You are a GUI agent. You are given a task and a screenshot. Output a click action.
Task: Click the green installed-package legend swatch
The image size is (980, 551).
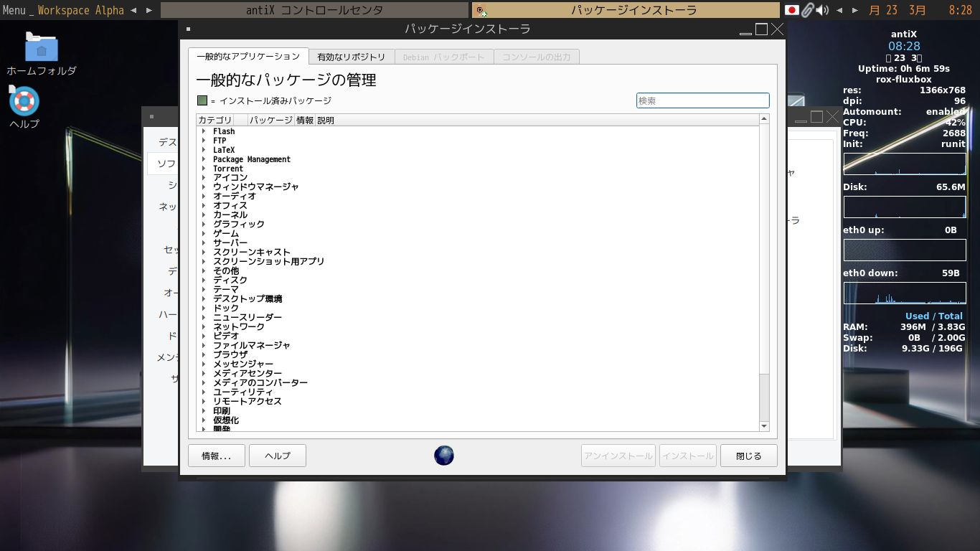click(201, 100)
